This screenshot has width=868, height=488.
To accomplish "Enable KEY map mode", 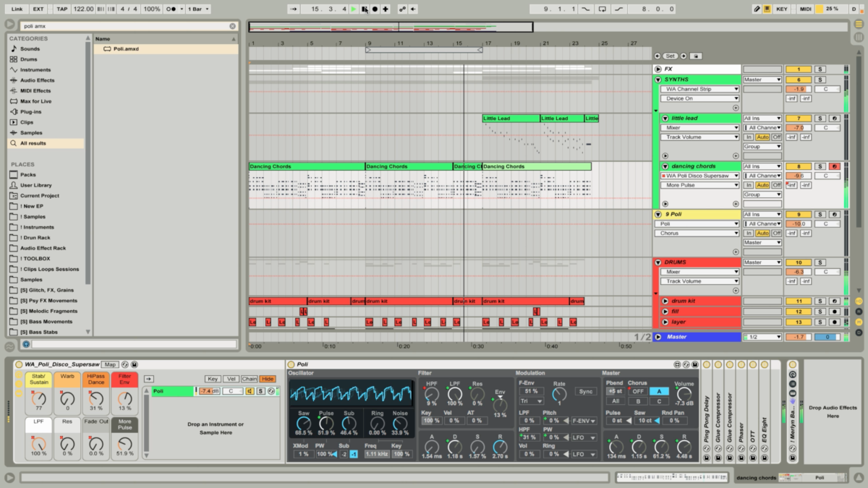I will pos(782,9).
